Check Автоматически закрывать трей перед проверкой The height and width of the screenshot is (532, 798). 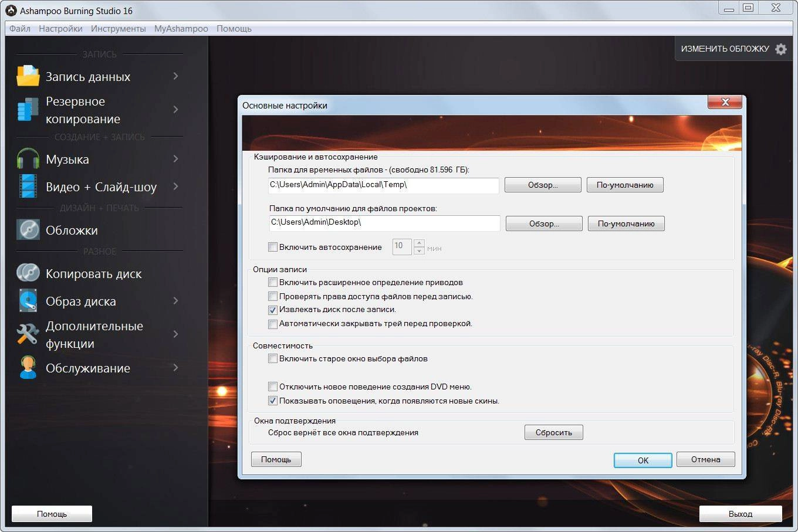tap(273, 324)
